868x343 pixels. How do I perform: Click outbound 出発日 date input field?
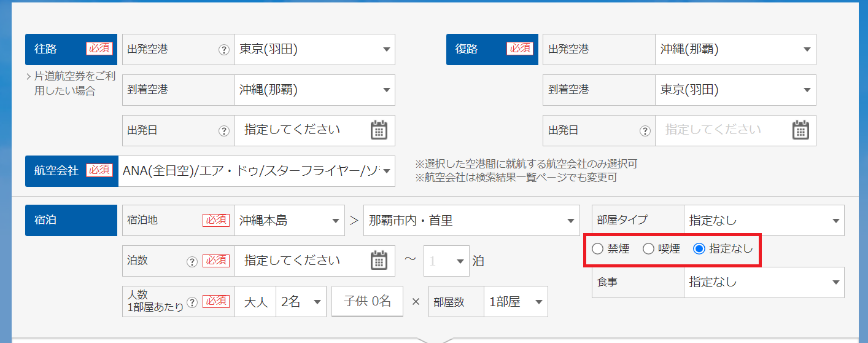pos(301,130)
